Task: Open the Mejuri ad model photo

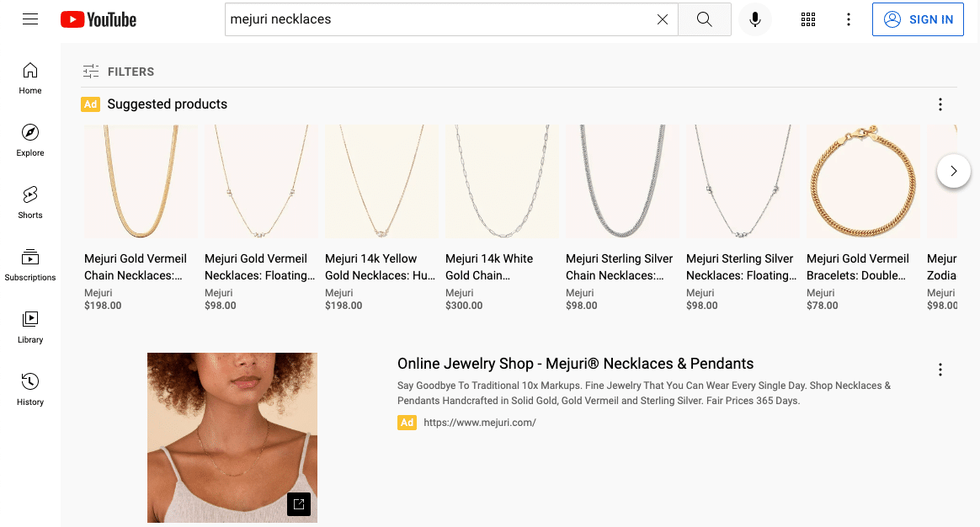Action: point(232,438)
